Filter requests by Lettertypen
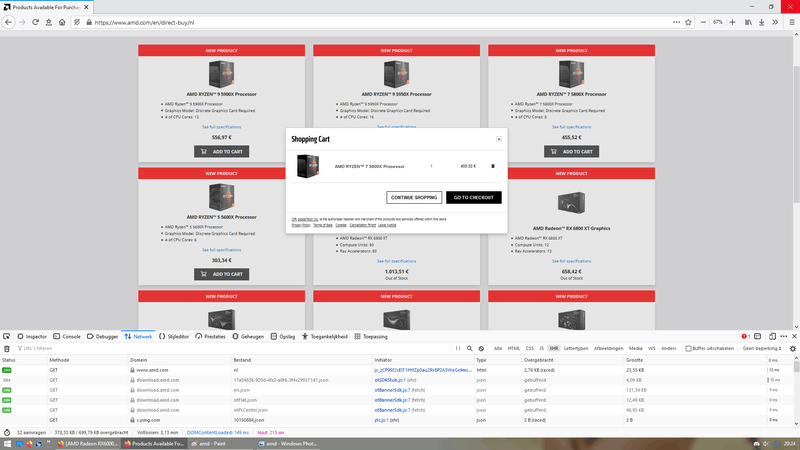Image resolution: width=800 pixels, height=450 pixels. coord(576,348)
